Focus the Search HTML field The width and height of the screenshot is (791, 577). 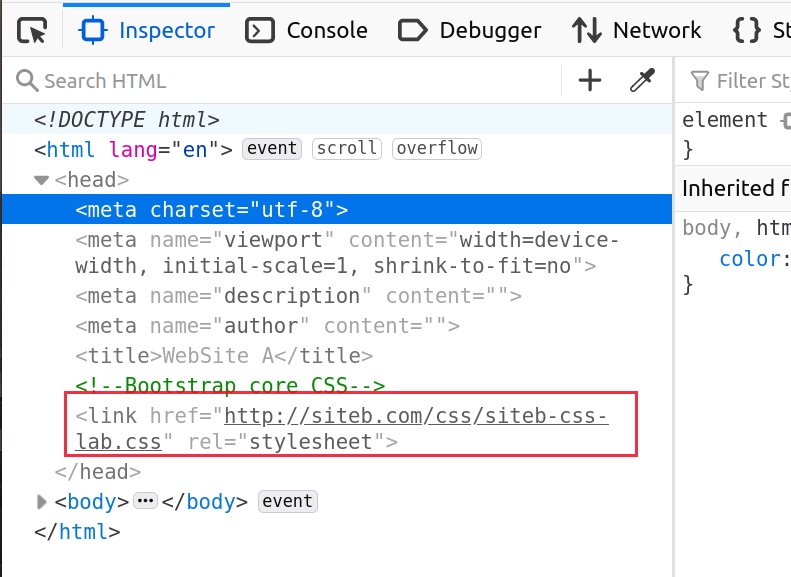(x=288, y=81)
